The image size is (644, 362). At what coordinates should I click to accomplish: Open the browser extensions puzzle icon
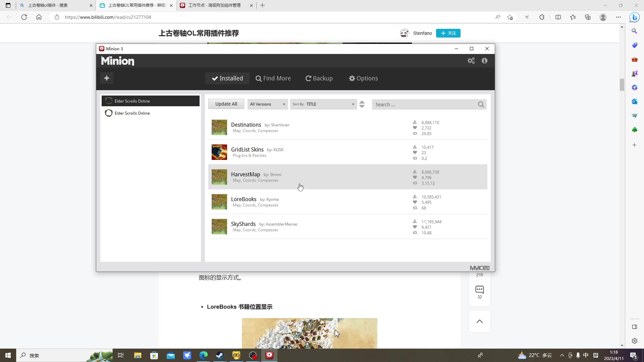542,17
